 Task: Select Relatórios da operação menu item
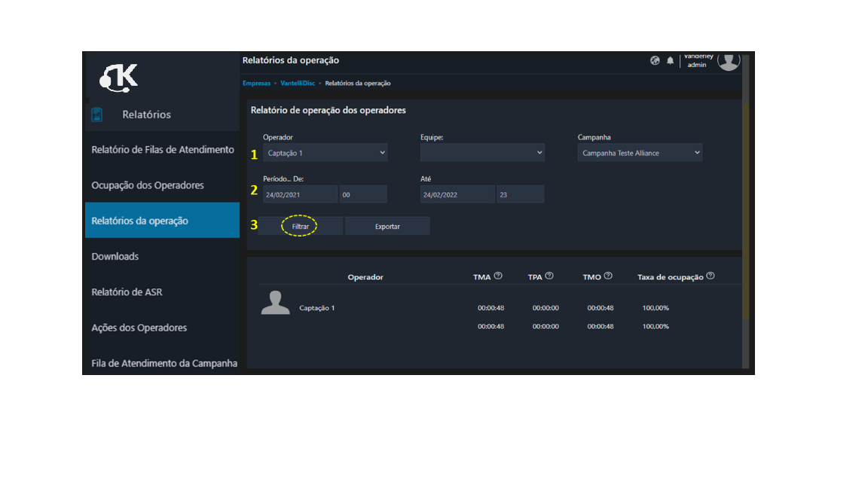162,220
